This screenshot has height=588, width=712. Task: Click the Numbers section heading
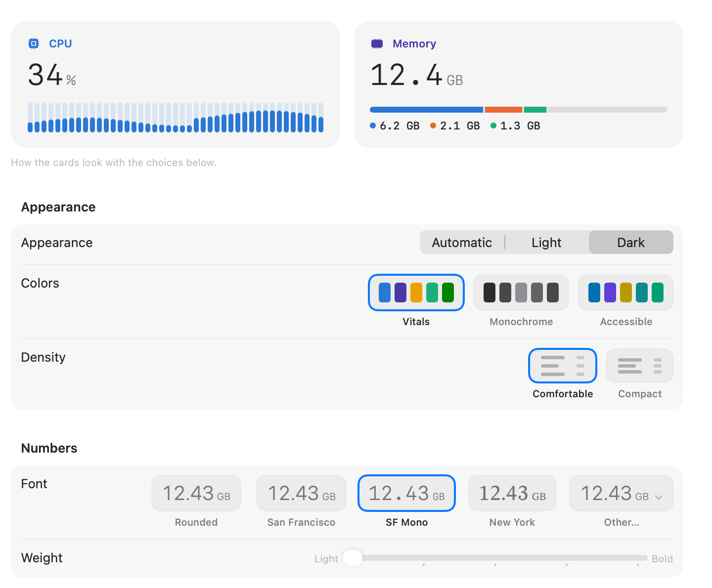[49, 448]
